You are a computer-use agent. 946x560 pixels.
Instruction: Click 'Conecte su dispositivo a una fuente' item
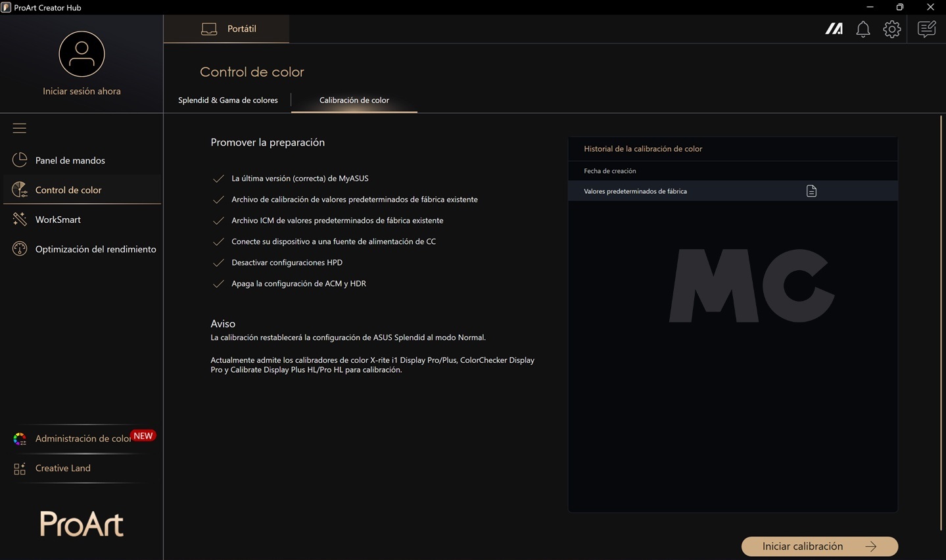point(333,241)
